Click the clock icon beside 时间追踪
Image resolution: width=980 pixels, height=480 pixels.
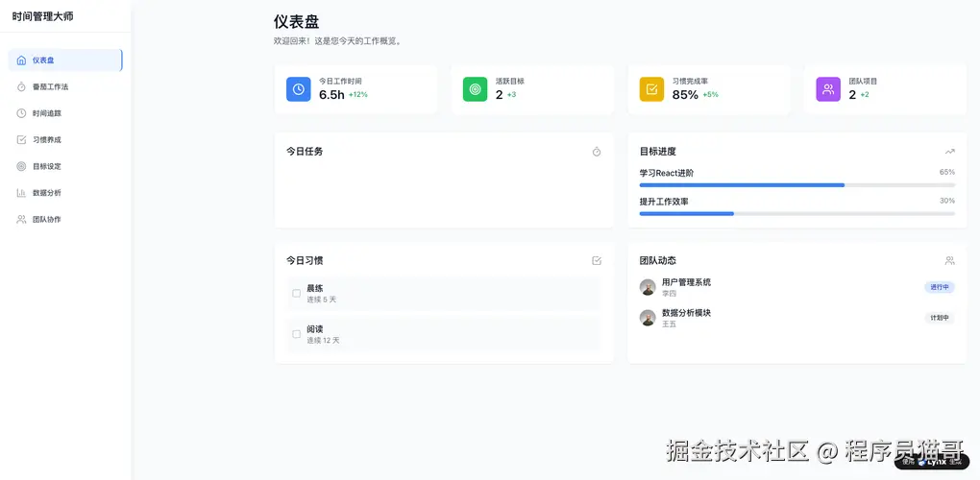pyautogui.click(x=21, y=113)
